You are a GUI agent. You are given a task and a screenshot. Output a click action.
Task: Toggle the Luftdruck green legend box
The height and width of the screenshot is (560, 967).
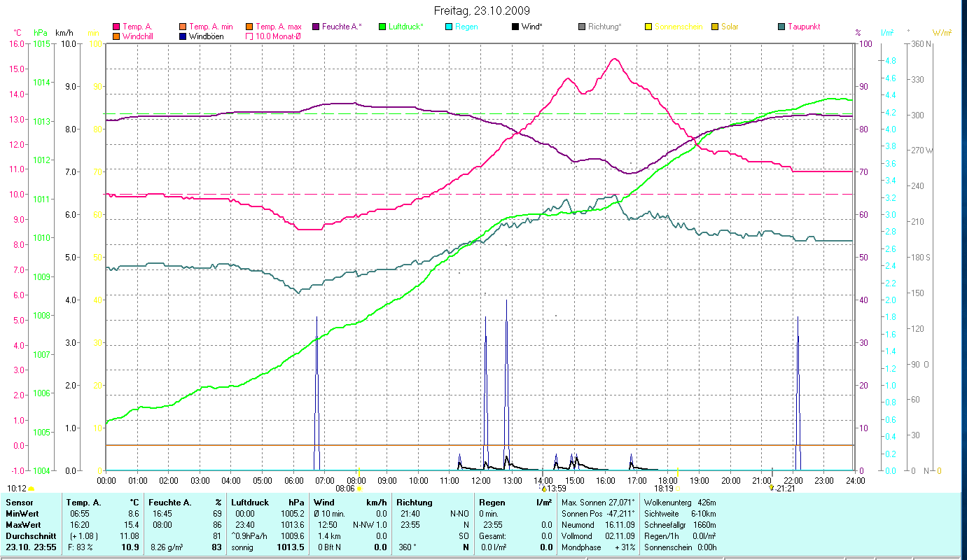tap(382, 27)
